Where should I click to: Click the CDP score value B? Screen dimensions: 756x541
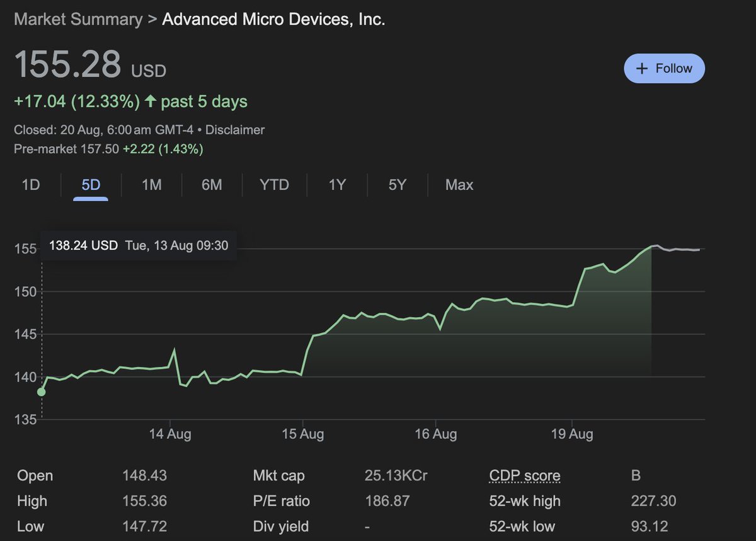coord(636,476)
